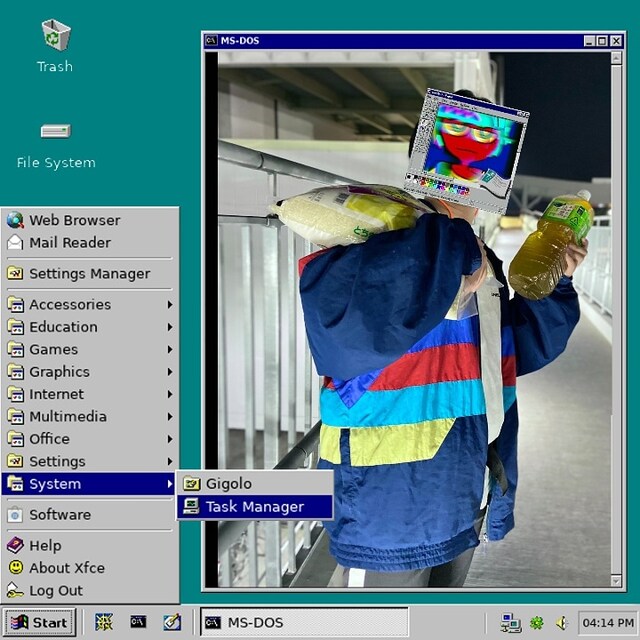Click the terminal quick-launch icon in taskbar

138,622
